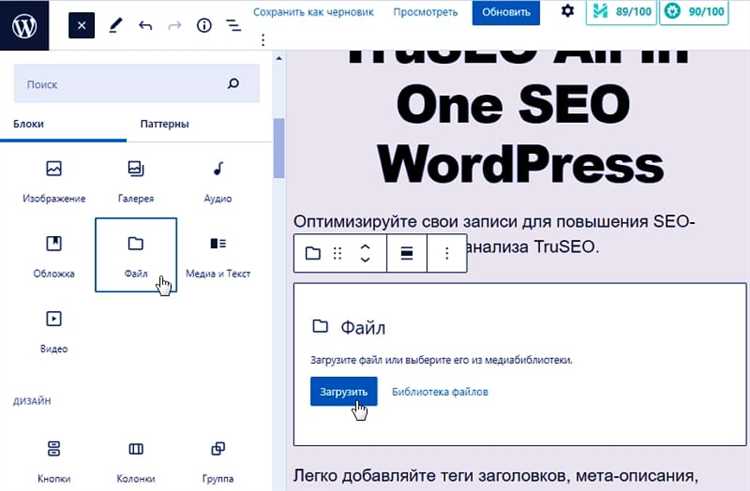Toggle the settings gear sidebar
Screen dimensions: 750x491
tap(567, 11)
